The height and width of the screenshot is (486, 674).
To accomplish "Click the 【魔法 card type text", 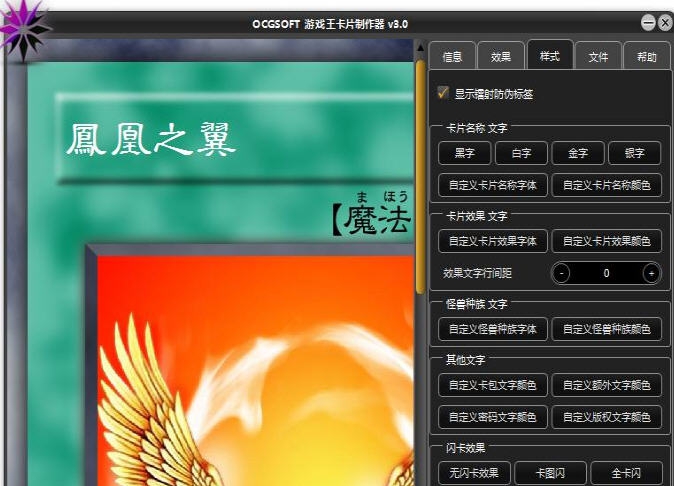I will [x=372, y=219].
